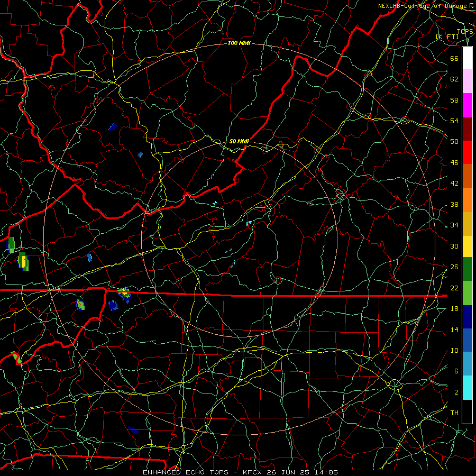The width and height of the screenshot is (476, 476).
Task: Click the '6' legend value
Action: click(x=456, y=371)
